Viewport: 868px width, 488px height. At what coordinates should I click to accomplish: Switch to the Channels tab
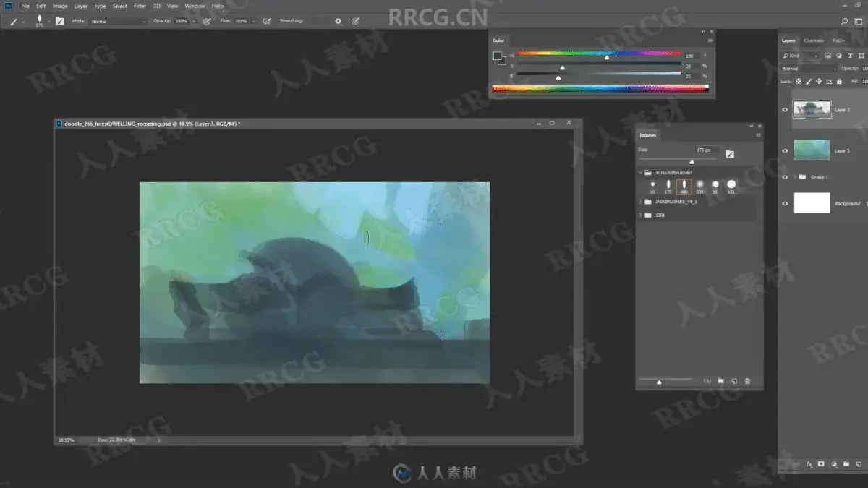pos(814,40)
